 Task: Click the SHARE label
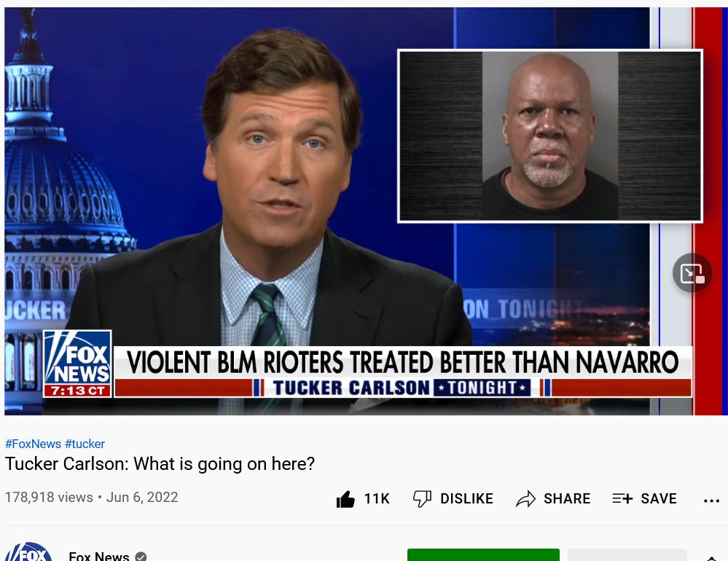click(567, 499)
